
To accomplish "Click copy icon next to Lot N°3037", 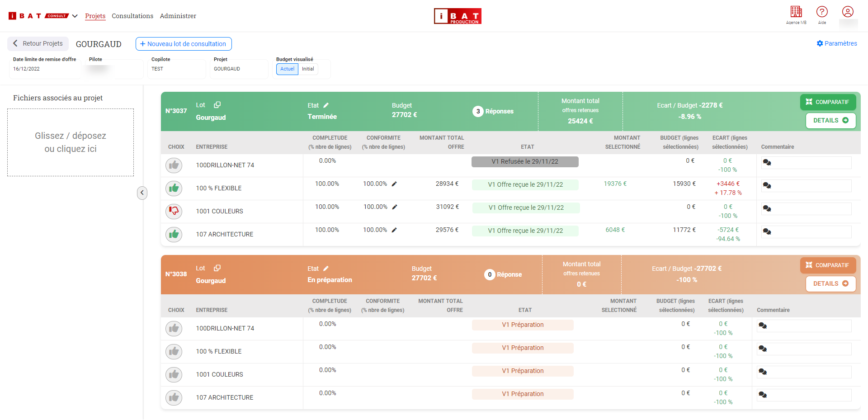I will pos(217,105).
